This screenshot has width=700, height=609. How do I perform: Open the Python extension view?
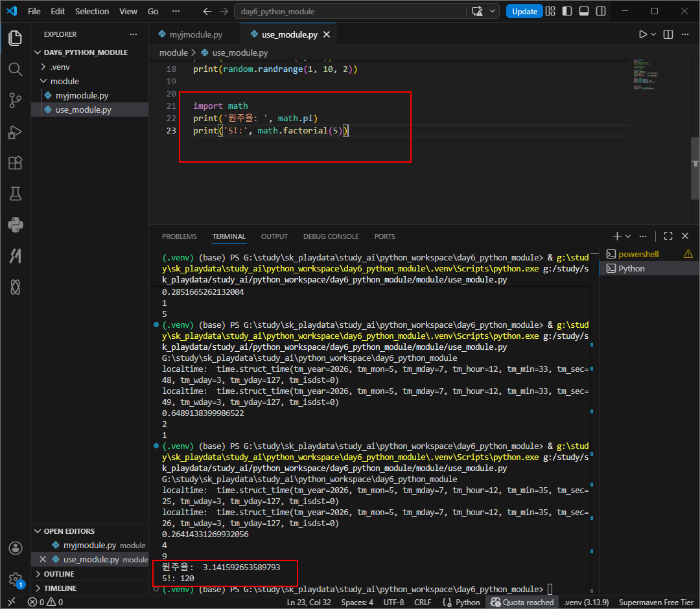pyautogui.click(x=15, y=225)
